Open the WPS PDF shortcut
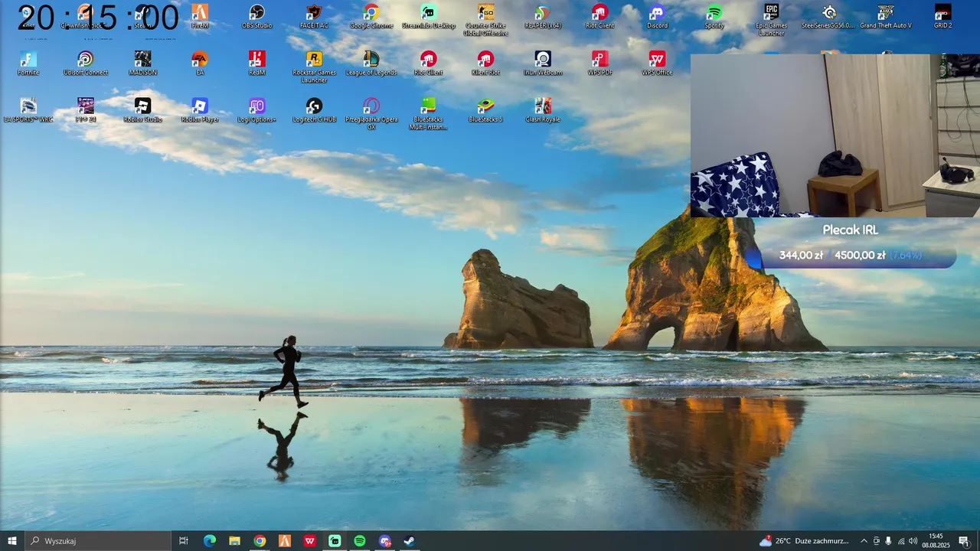This screenshot has height=551, width=980. (599, 64)
